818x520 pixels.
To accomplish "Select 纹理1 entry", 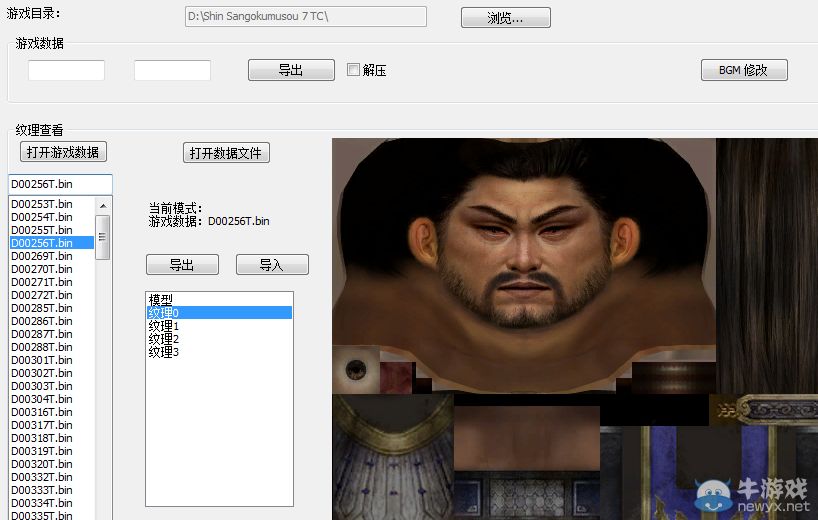I will pyautogui.click(x=219, y=325).
